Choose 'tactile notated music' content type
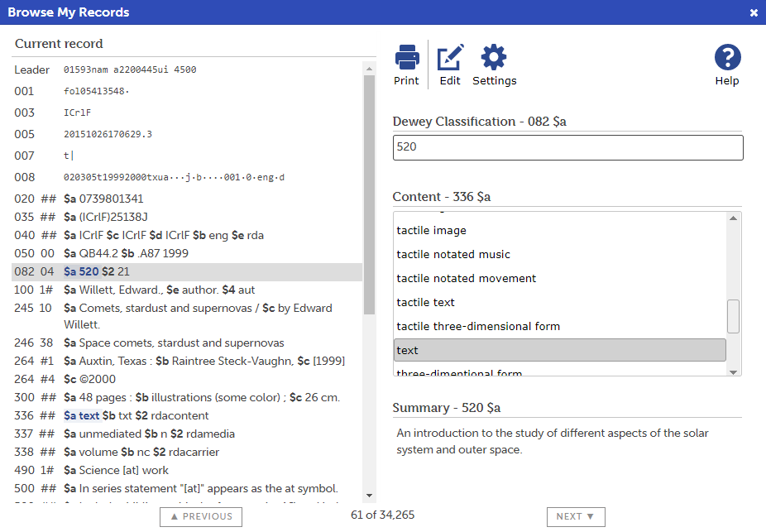 click(453, 255)
